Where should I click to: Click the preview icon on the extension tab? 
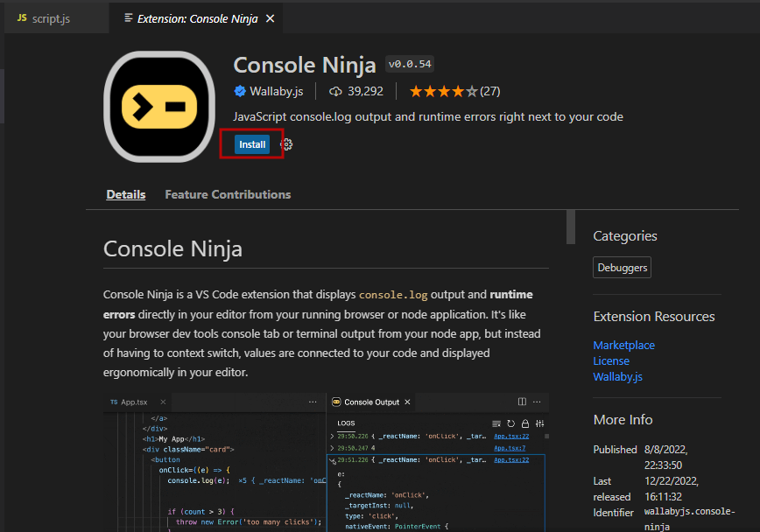tap(129, 17)
